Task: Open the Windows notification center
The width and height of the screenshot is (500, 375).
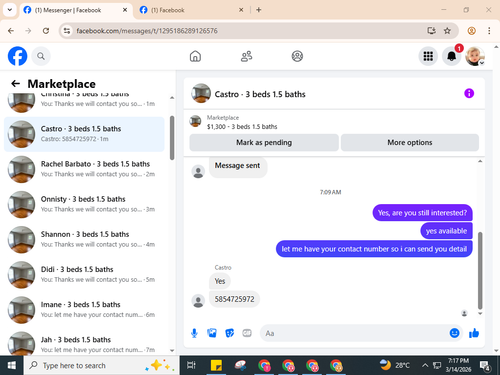Action: pyautogui.click(x=485, y=366)
